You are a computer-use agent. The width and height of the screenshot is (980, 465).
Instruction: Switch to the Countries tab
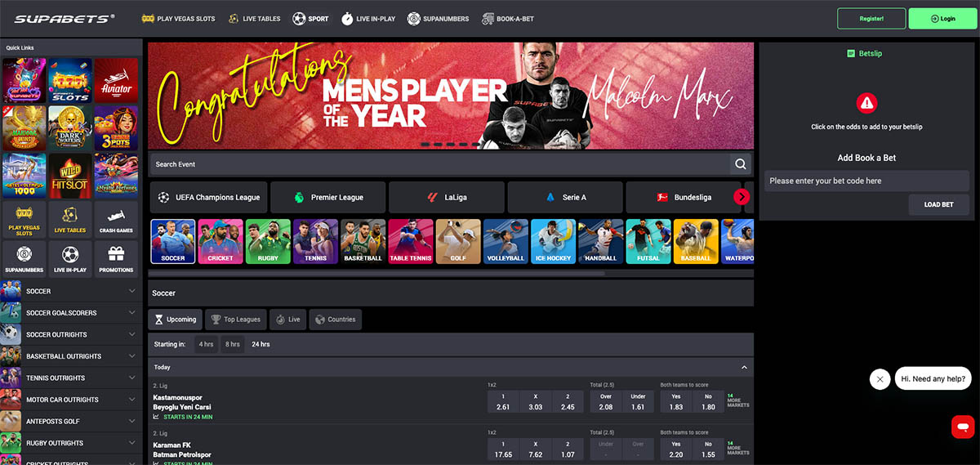coord(335,320)
